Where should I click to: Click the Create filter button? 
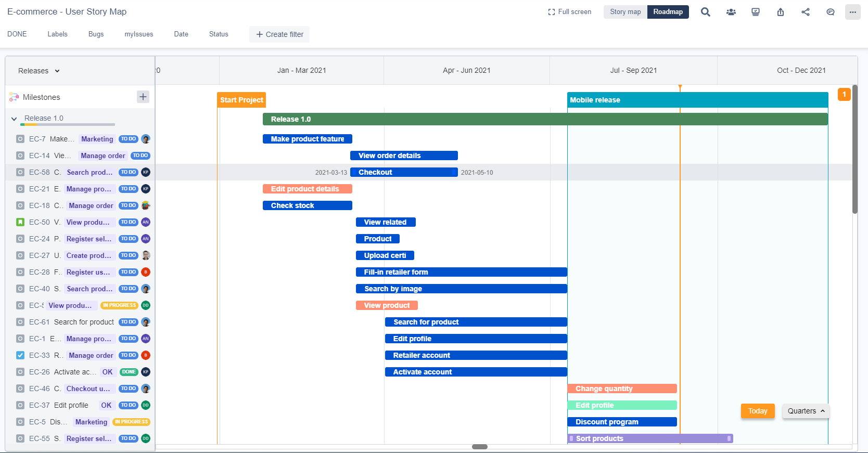(279, 34)
